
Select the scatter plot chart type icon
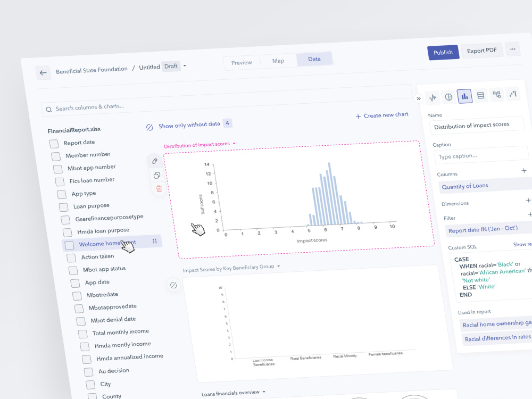point(513,94)
